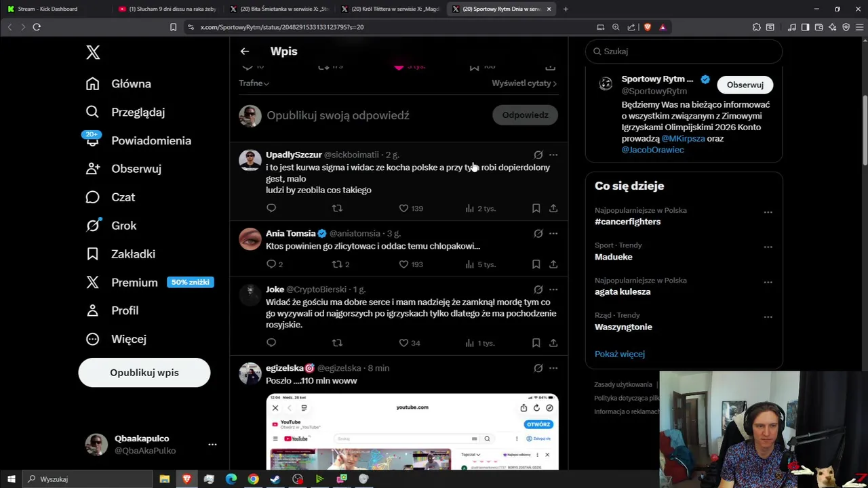Like Ania Tomsia's reply with 193 likes

[x=411, y=264]
